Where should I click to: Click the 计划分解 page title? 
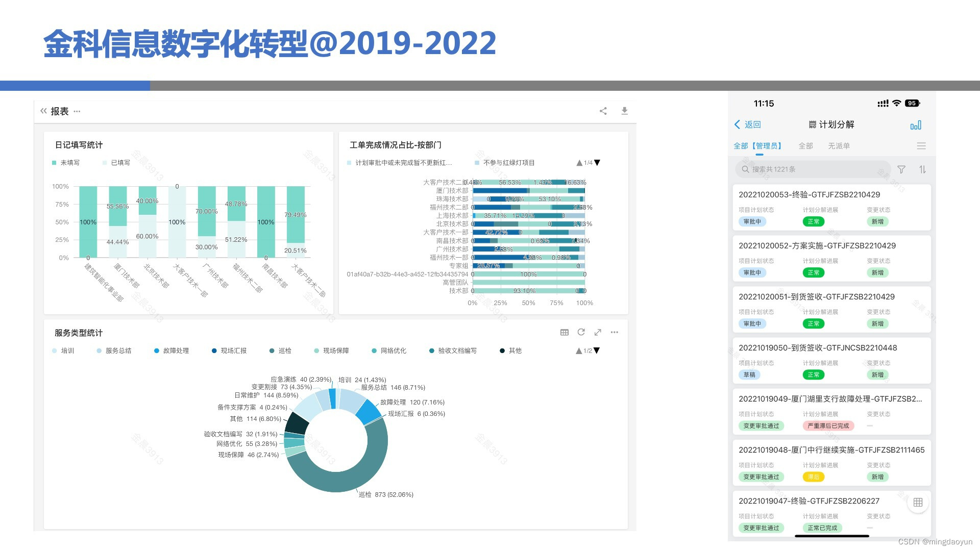837,124
